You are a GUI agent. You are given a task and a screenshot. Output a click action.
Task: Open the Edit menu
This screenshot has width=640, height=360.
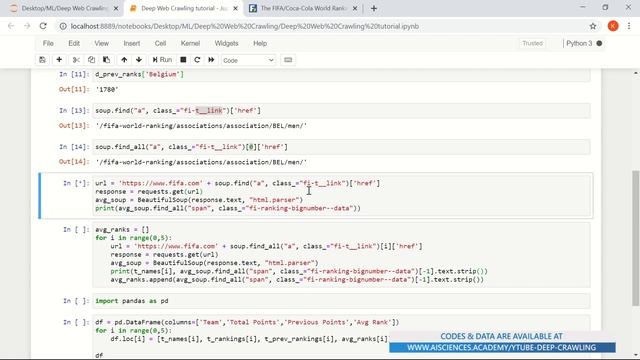(x=74, y=43)
